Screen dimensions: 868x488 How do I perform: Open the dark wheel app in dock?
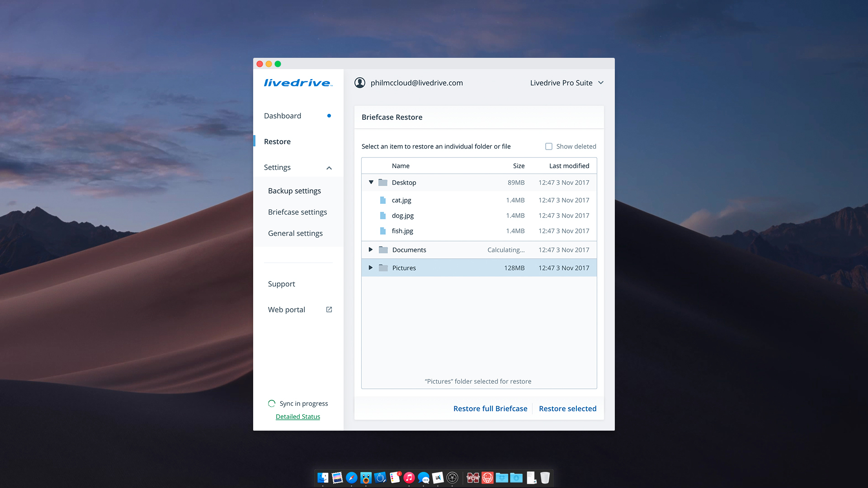pos(453,478)
